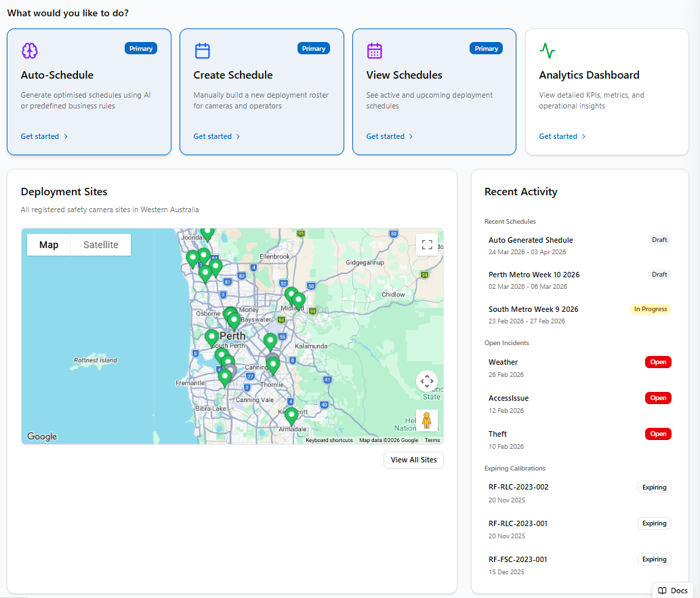The image size is (700, 598).
Task: Open calibration RF-FSC-2023-001
Action: pos(579,565)
